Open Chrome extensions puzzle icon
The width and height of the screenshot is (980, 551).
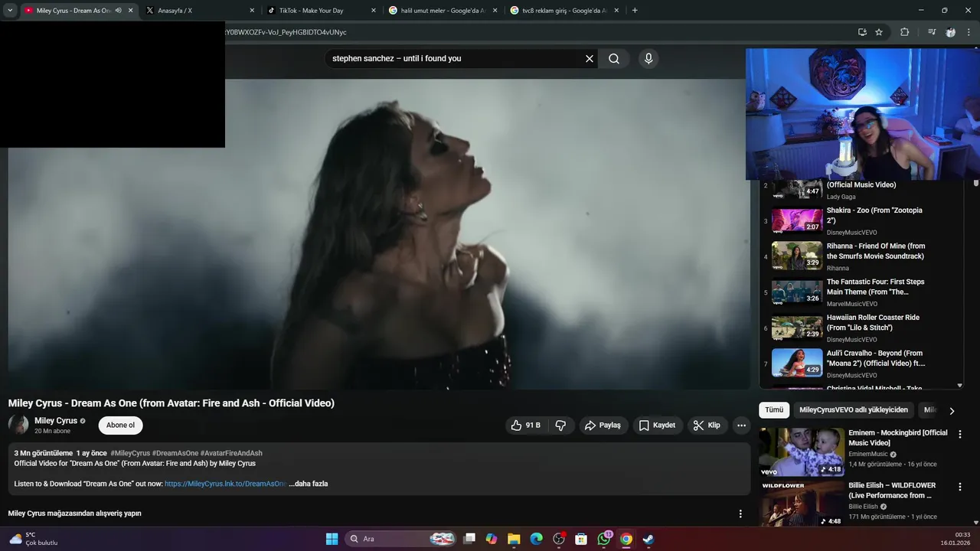(904, 32)
